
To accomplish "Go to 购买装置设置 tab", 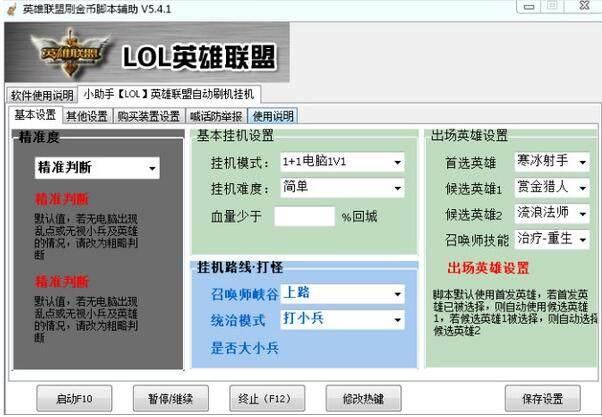I will (x=149, y=116).
